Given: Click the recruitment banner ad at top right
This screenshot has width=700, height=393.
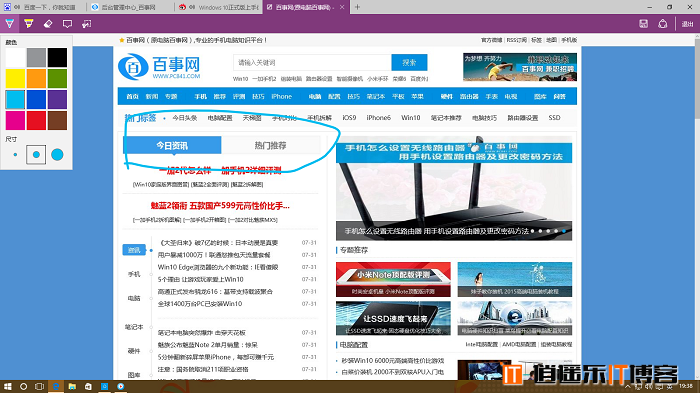Looking at the screenshot, I should [520, 67].
